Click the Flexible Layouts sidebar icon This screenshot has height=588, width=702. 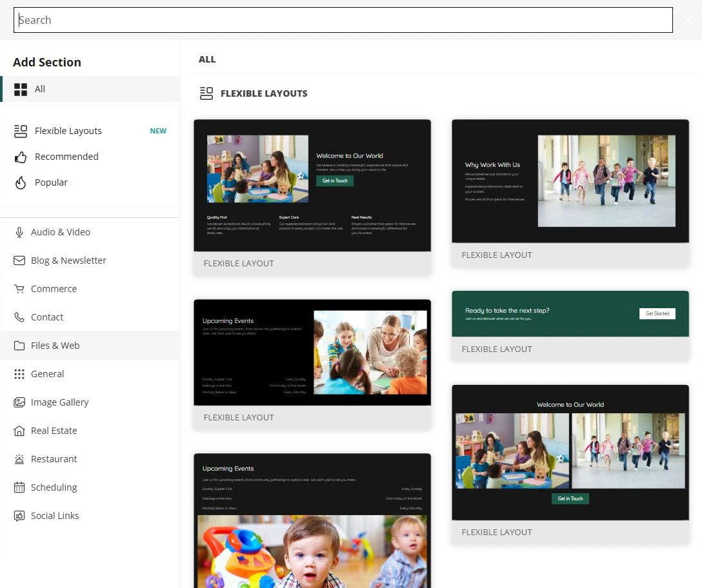(x=21, y=131)
